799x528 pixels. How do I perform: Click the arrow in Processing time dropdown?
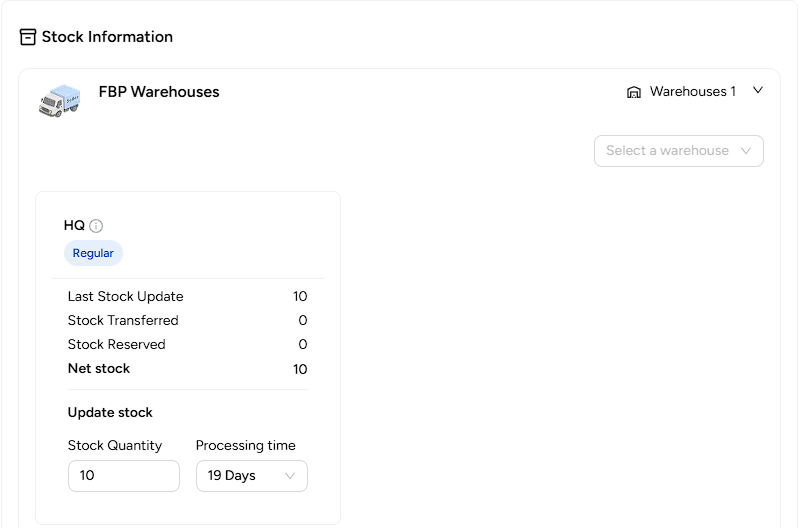pos(290,476)
